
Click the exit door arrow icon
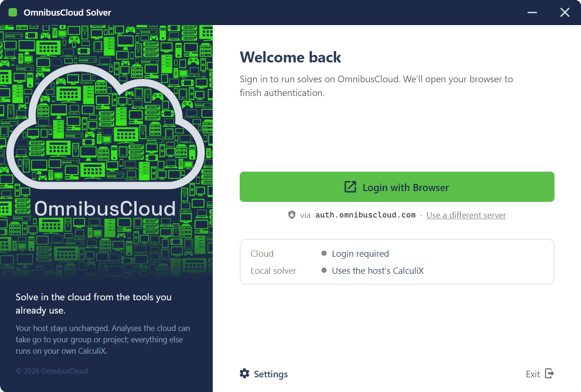[x=549, y=374]
